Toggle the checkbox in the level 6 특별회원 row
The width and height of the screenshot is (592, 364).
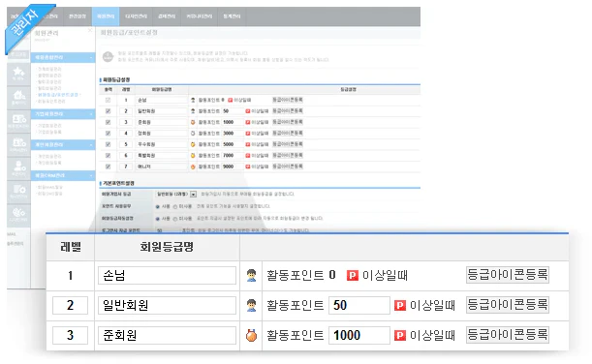point(108,156)
